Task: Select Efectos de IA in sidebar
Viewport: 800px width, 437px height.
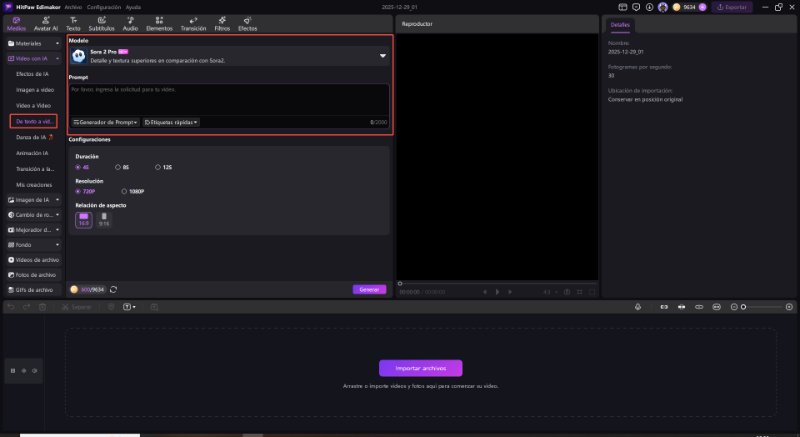Action: (32, 74)
